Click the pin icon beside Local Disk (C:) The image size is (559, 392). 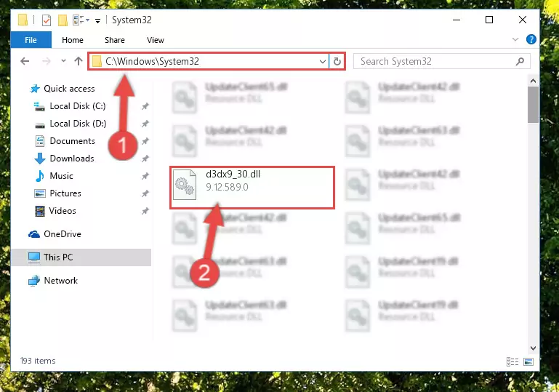145,106
